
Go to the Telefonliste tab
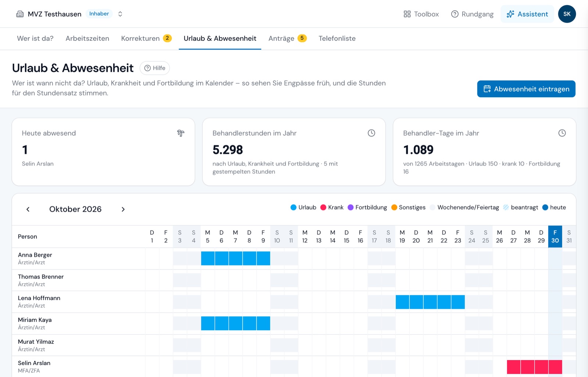(337, 39)
